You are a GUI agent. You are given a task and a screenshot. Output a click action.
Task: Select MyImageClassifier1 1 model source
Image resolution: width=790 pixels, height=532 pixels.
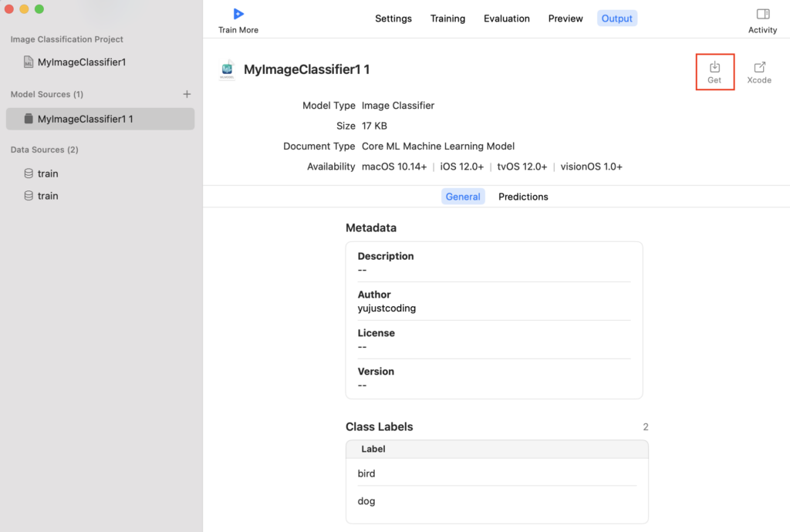point(85,119)
